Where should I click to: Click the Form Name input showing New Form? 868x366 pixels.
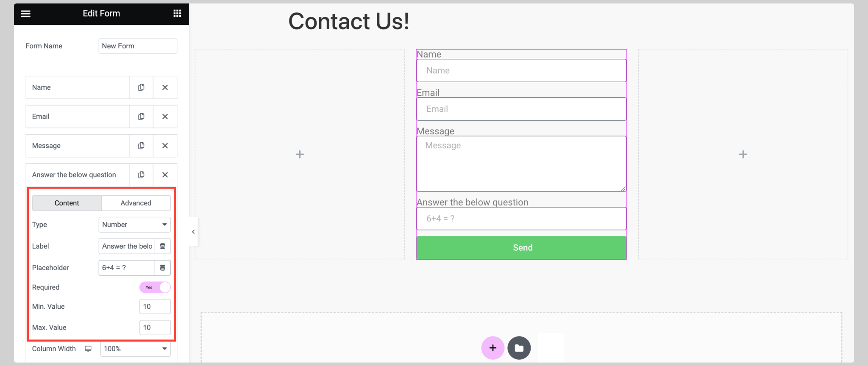137,46
